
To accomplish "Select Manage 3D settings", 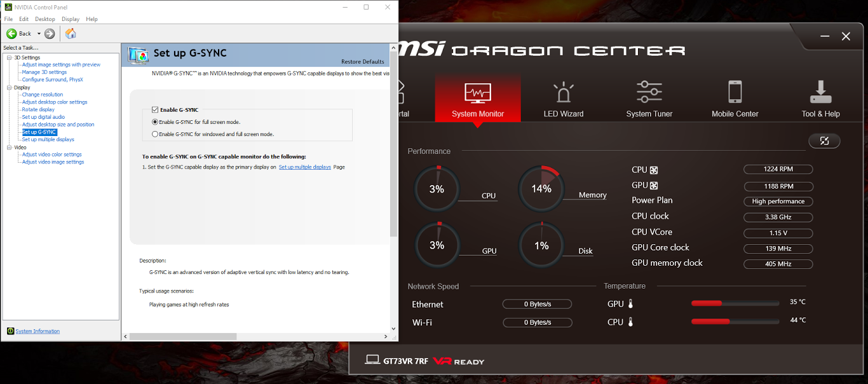I will coord(44,72).
